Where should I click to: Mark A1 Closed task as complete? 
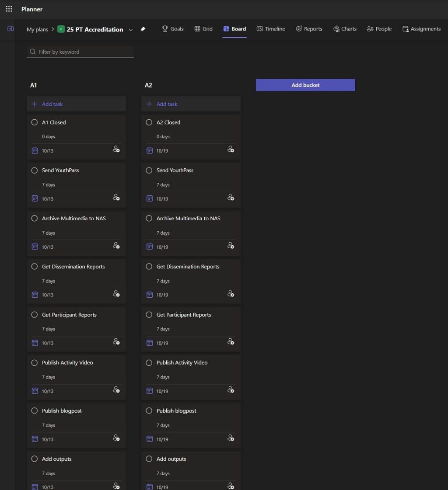click(35, 122)
